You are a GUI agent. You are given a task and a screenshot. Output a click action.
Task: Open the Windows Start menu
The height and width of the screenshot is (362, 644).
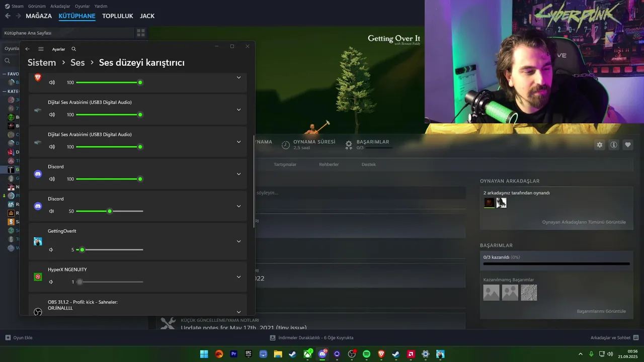click(x=204, y=354)
